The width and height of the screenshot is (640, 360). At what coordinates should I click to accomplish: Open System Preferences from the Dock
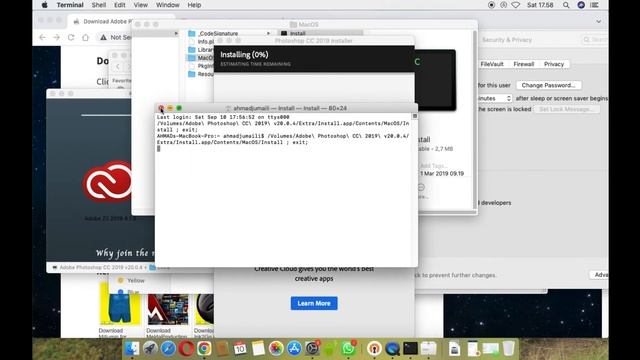[x=312, y=349]
